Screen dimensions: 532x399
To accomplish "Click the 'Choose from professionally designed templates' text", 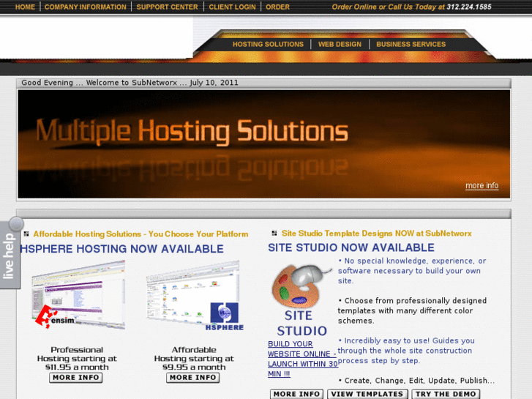I will (412, 310).
